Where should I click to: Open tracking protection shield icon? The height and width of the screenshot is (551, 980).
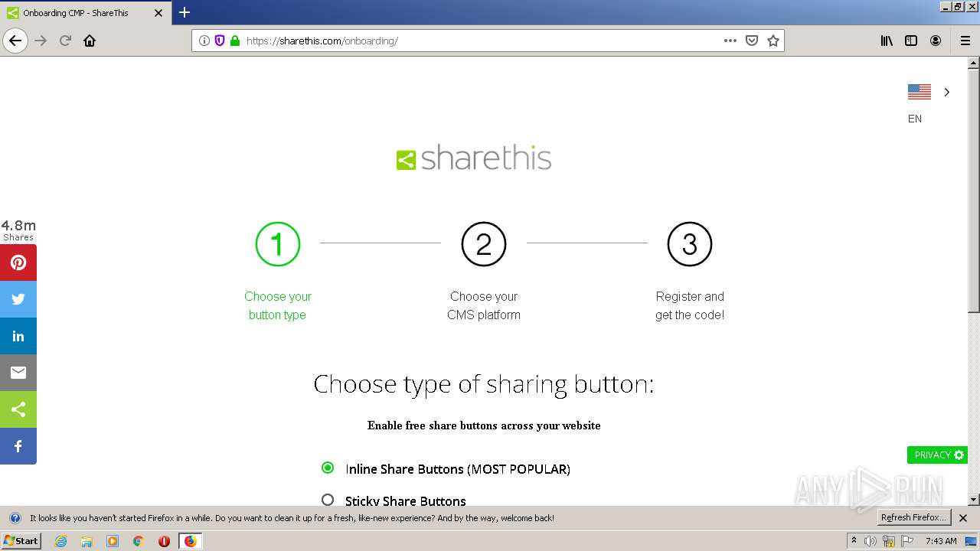click(220, 41)
